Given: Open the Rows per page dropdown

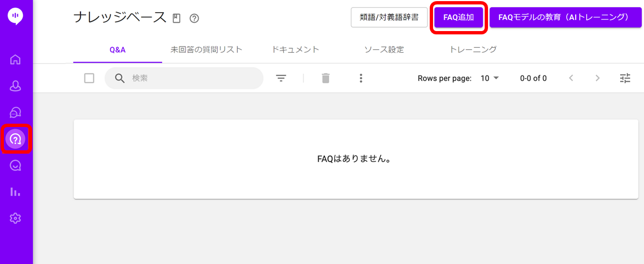Looking at the screenshot, I should (490, 78).
